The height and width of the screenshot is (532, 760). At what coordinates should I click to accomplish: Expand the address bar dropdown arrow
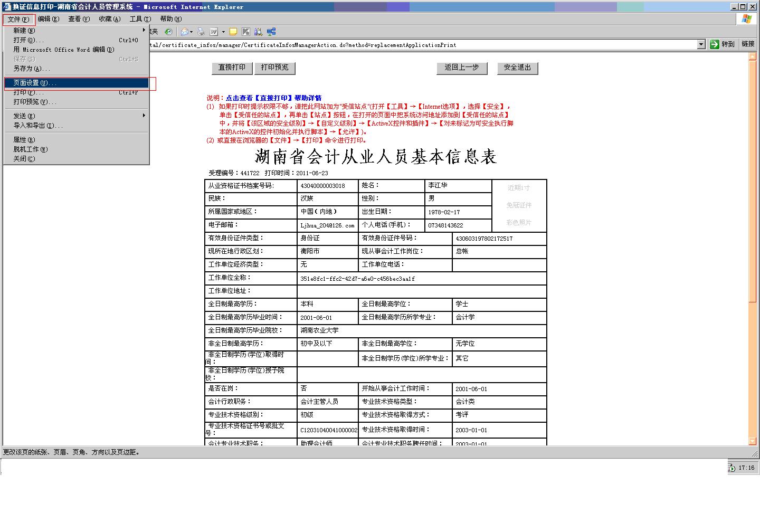point(701,44)
